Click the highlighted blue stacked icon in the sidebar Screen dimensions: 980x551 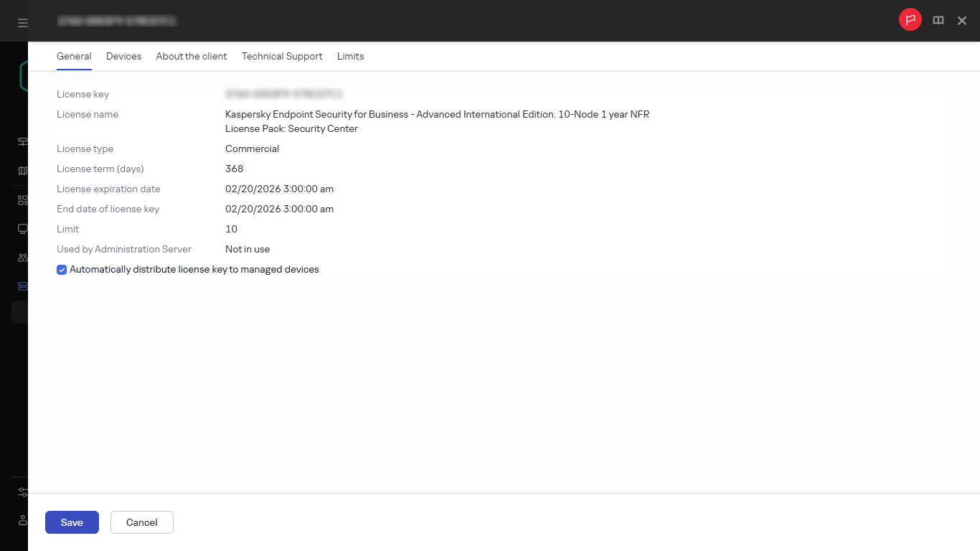point(22,286)
